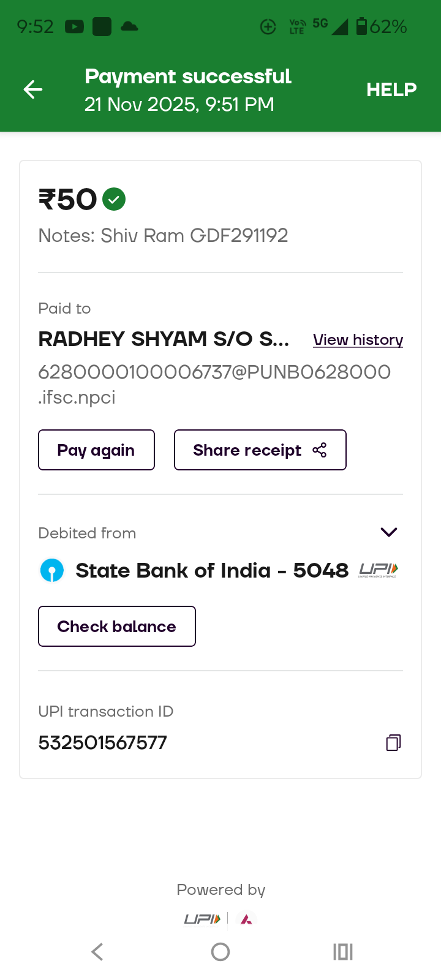Tap the ₹50 payment amount

click(68, 200)
